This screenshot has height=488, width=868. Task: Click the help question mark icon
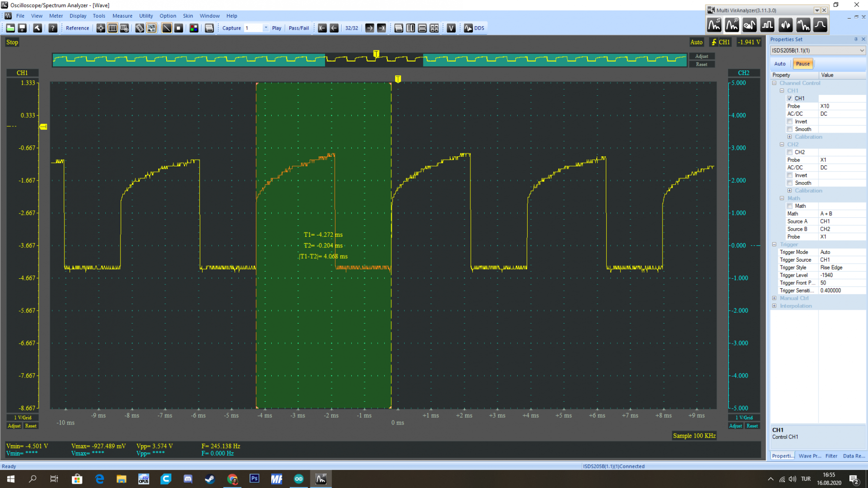pos(53,28)
